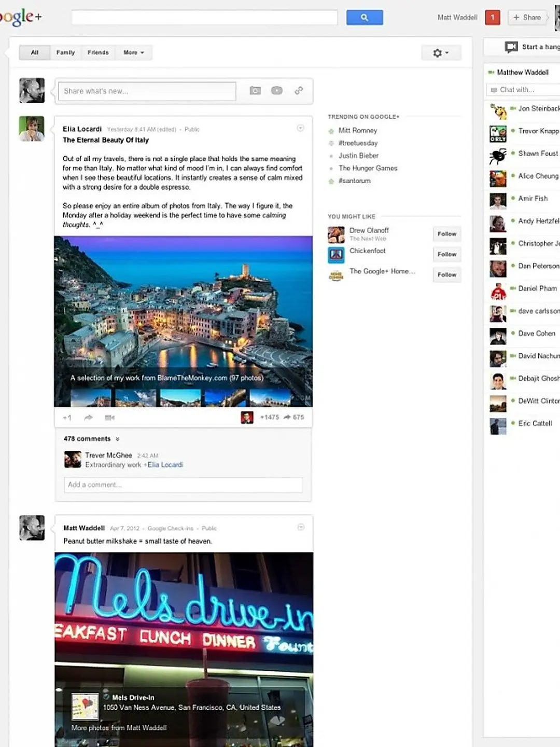
Task: Open trending topic The Hunger Games
Action: click(x=368, y=168)
